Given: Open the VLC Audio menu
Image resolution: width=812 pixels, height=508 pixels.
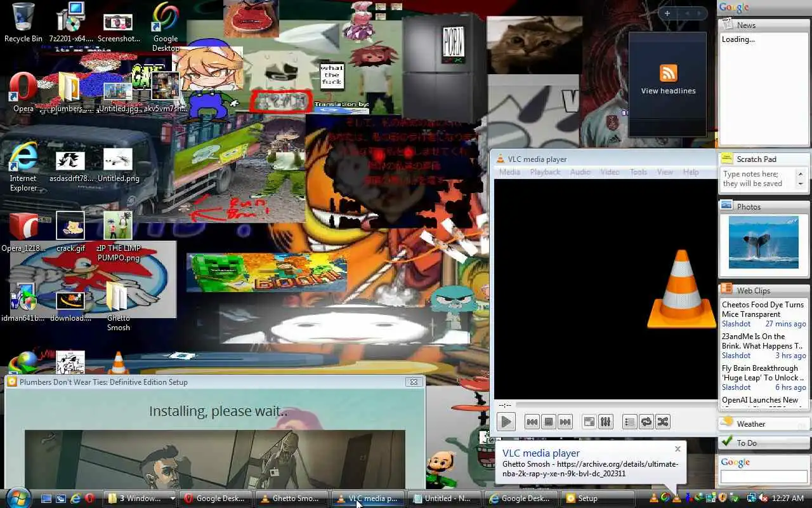Looking at the screenshot, I should pyautogui.click(x=580, y=172).
